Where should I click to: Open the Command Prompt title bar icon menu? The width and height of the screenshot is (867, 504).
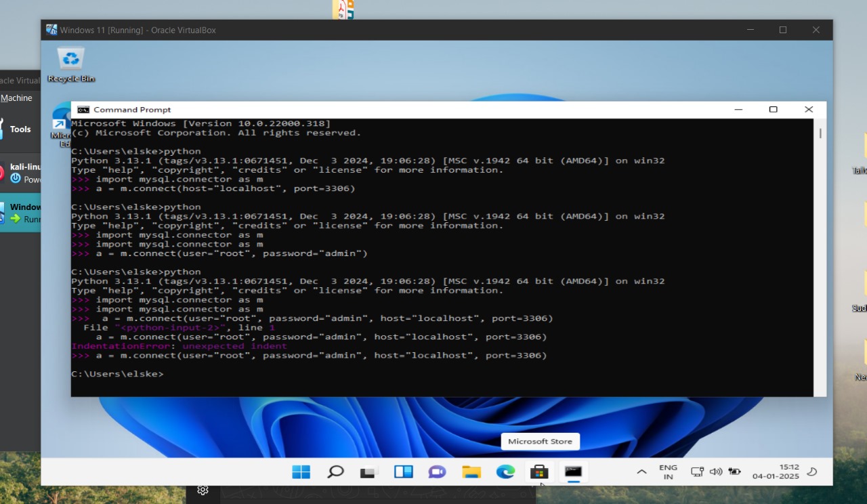(x=83, y=110)
